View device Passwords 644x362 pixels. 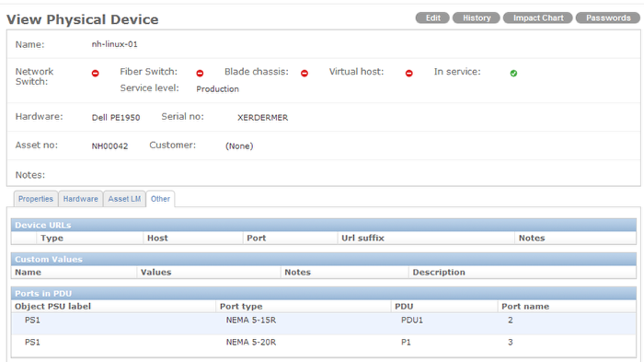click(x=608, y=18)
